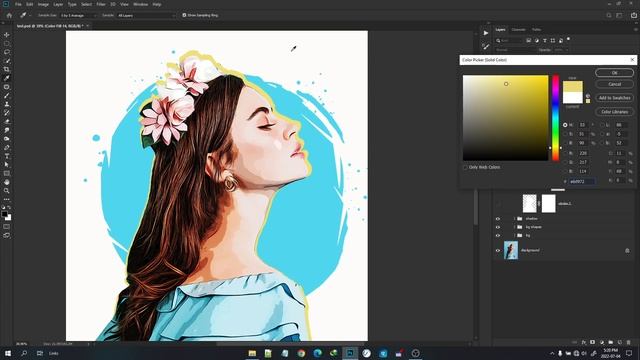
Task: Click Add to Swatches button
Action: tap(614, 98)
